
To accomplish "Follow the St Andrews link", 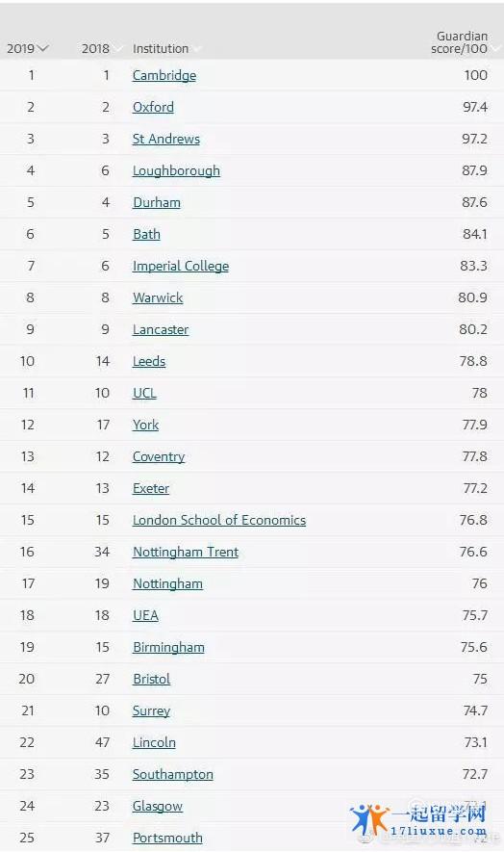I will [166, 139].
